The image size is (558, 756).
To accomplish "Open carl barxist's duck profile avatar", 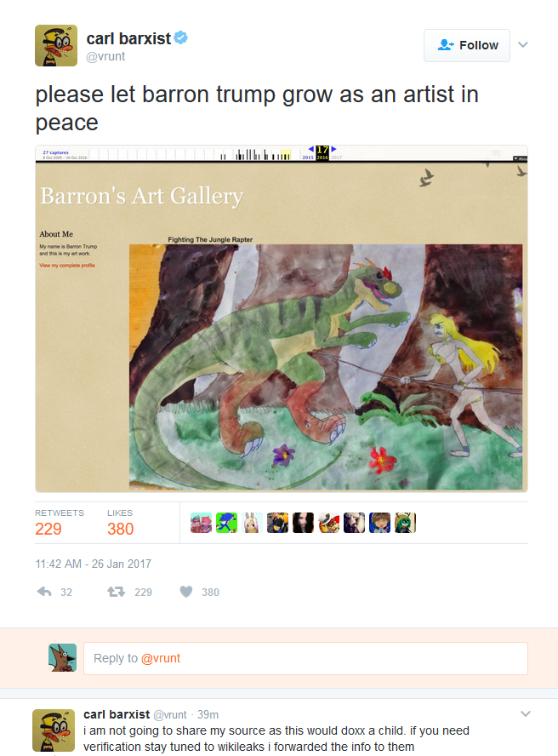I will pos(56,45).
